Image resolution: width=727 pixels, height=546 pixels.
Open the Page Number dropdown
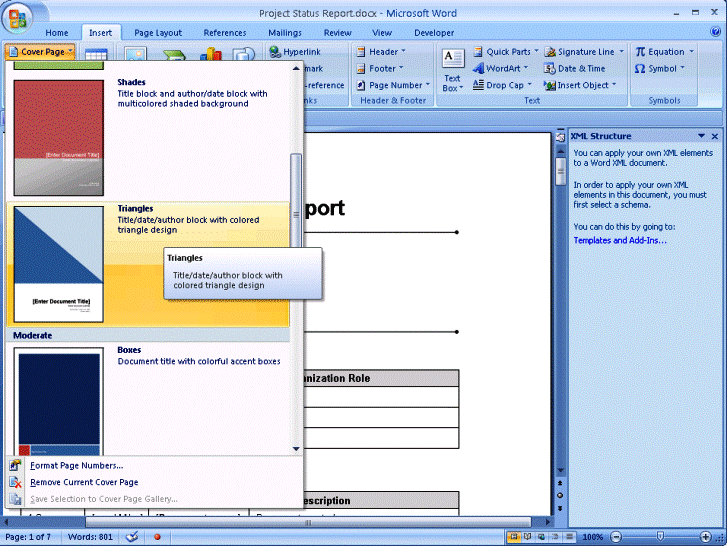click(393, 85)
